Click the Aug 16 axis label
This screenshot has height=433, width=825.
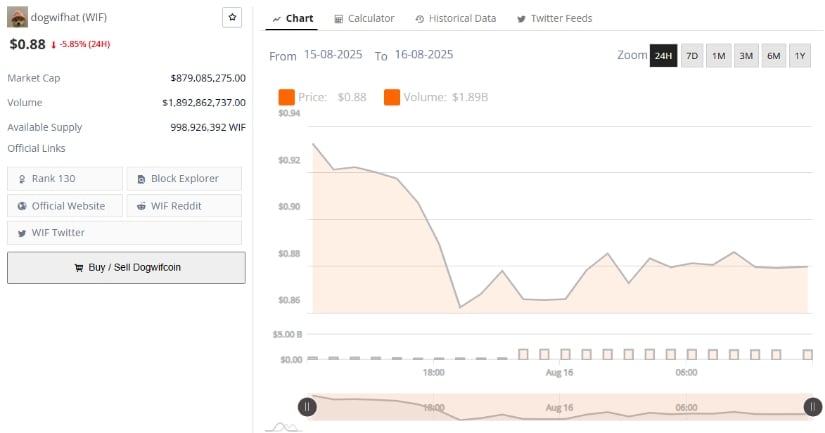click(x=559, y=372)
